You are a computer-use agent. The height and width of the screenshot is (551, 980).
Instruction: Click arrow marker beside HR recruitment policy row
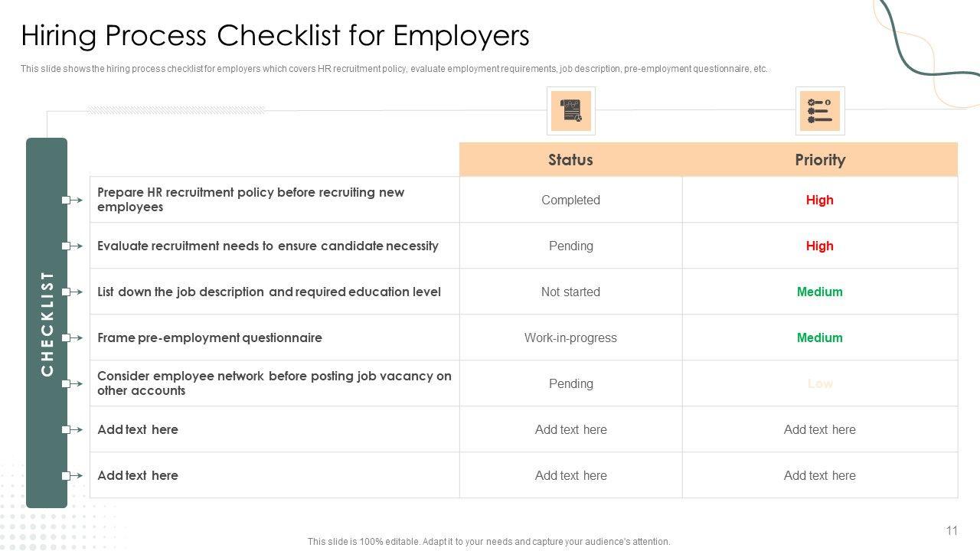[72, 201]
